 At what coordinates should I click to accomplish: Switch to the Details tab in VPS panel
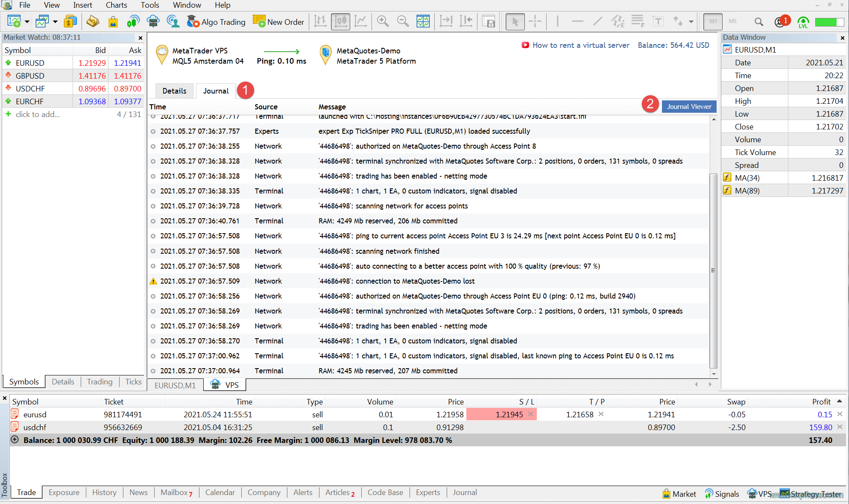click(x=174, y=91)
